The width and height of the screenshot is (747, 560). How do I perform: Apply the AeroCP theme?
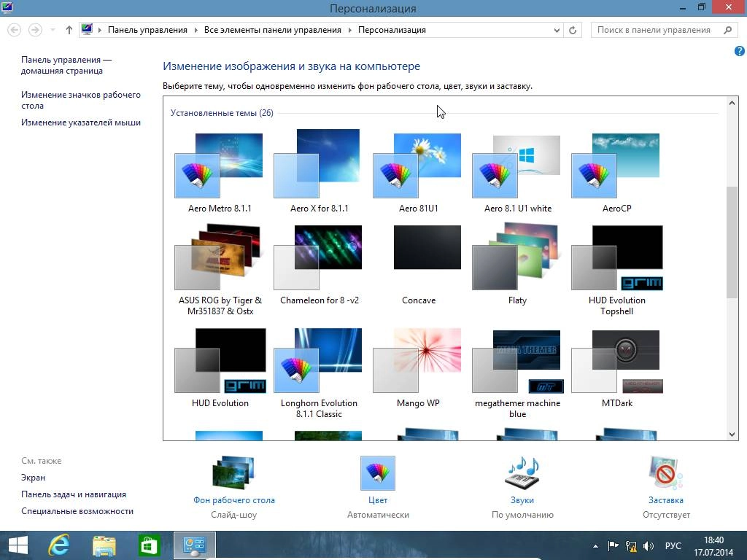[x=616, y=172]
